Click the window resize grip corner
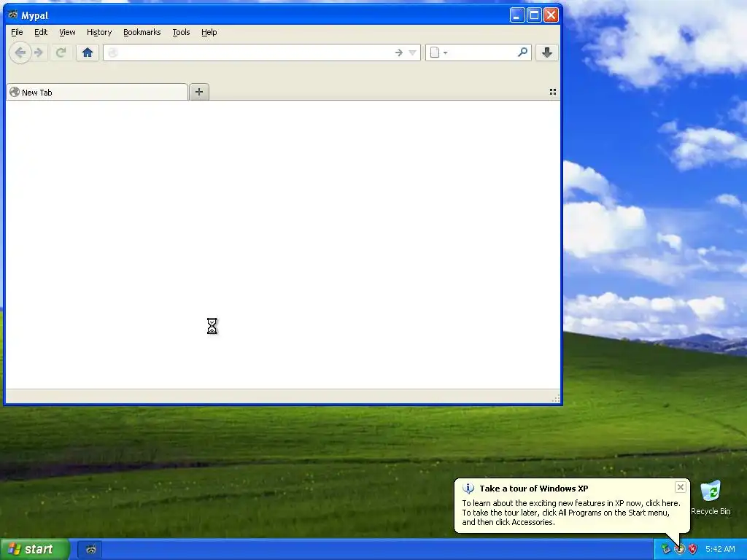Viewport: 747px width, 560px height. [555, 399]
